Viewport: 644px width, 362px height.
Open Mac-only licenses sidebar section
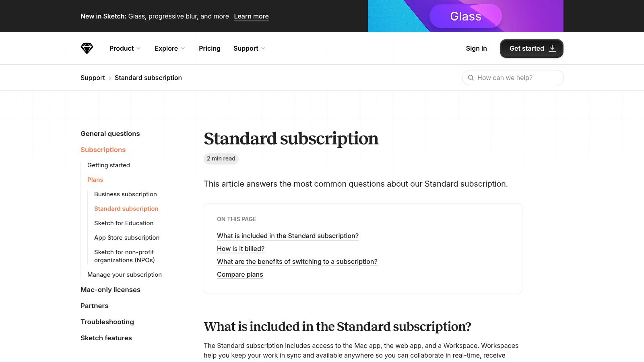(110, 290)
